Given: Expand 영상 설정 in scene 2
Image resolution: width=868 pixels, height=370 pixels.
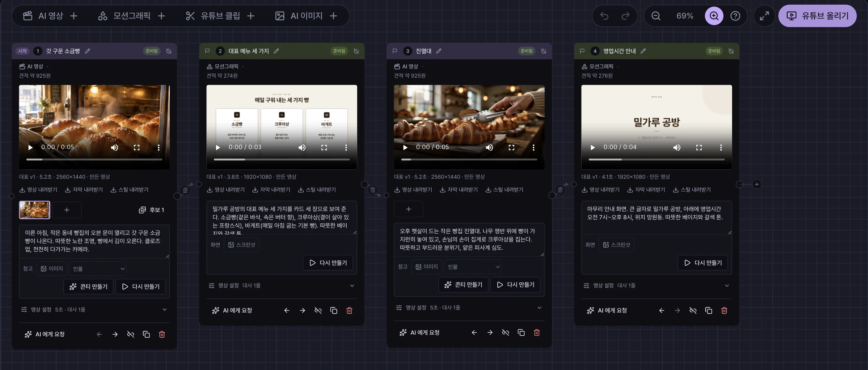Looking at the screenshot, I should [282, 285].
